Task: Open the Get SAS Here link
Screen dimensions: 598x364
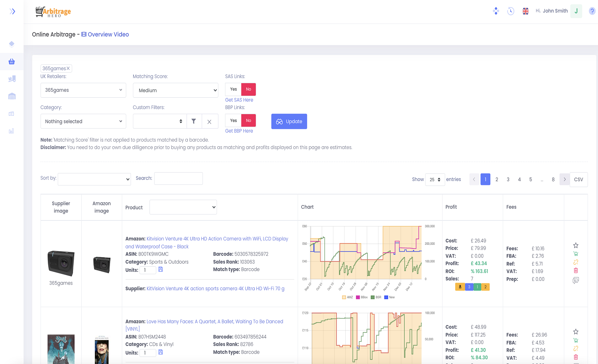Action: [x=239, y=100]
